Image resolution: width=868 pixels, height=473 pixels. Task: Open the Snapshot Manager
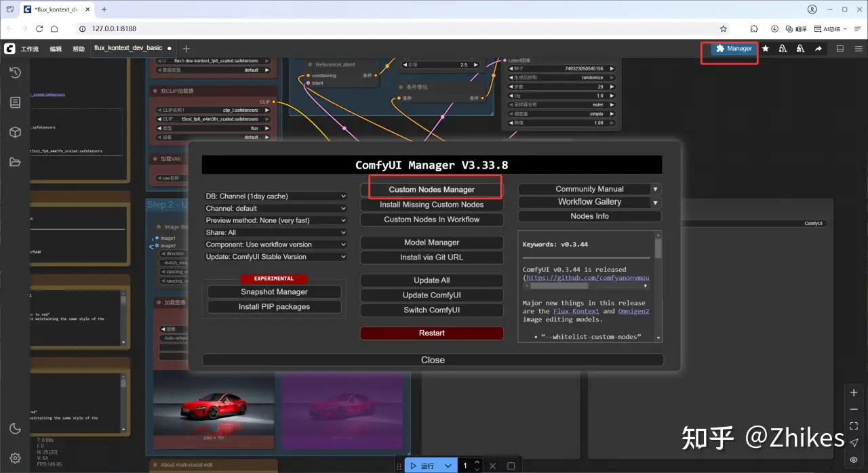click(274, 292)
